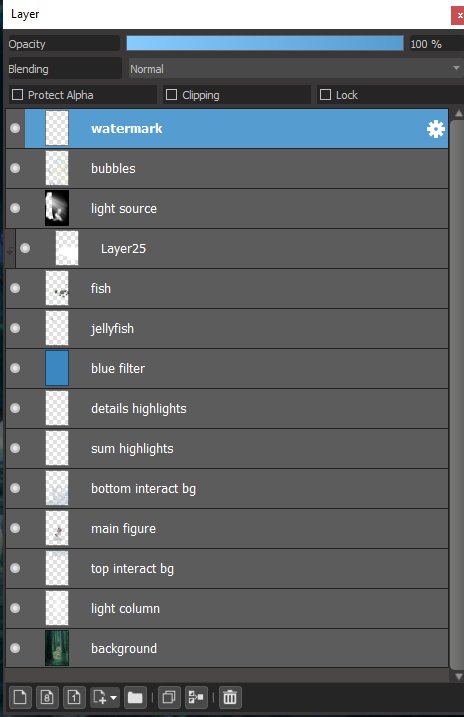Delete the selected layer
Viewport: 464px width, 717px height.
229,697
